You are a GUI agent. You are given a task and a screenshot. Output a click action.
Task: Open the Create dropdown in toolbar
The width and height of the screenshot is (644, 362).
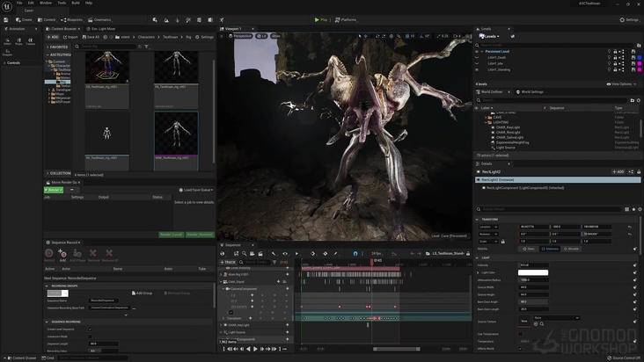24,19
